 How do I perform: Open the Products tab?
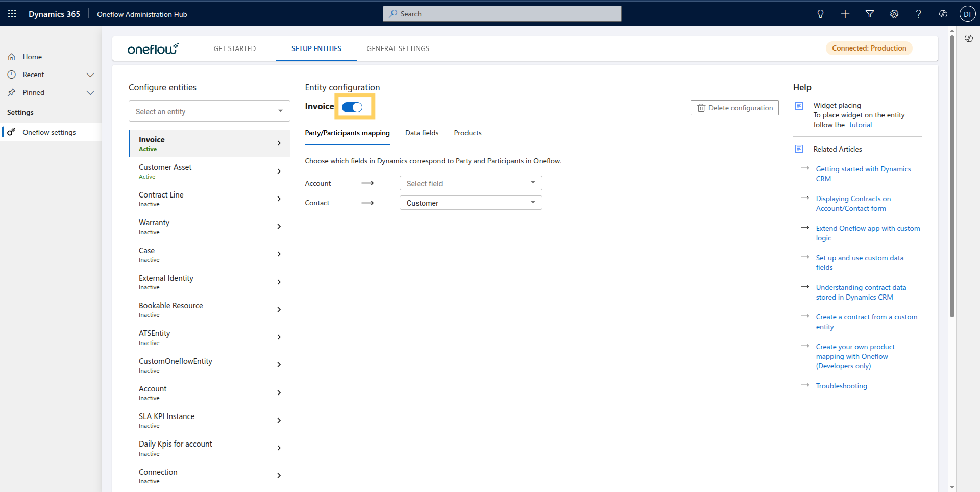tap(468, 133)
